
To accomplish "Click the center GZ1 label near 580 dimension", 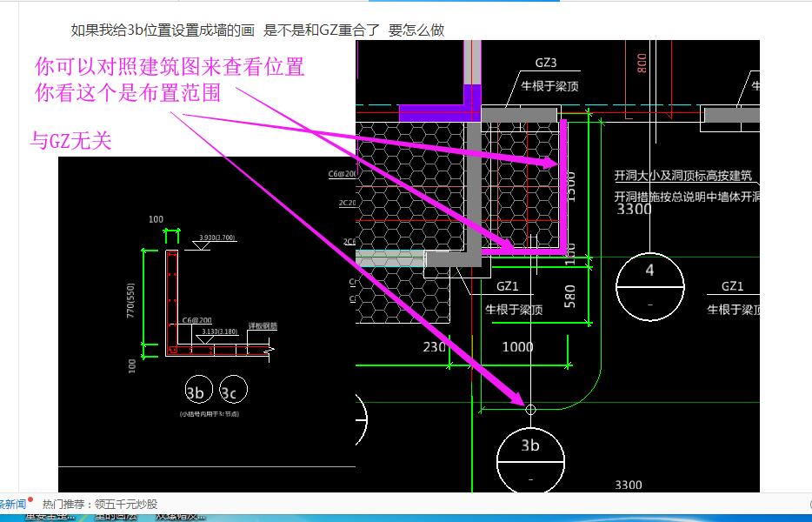I will point(507,286).
